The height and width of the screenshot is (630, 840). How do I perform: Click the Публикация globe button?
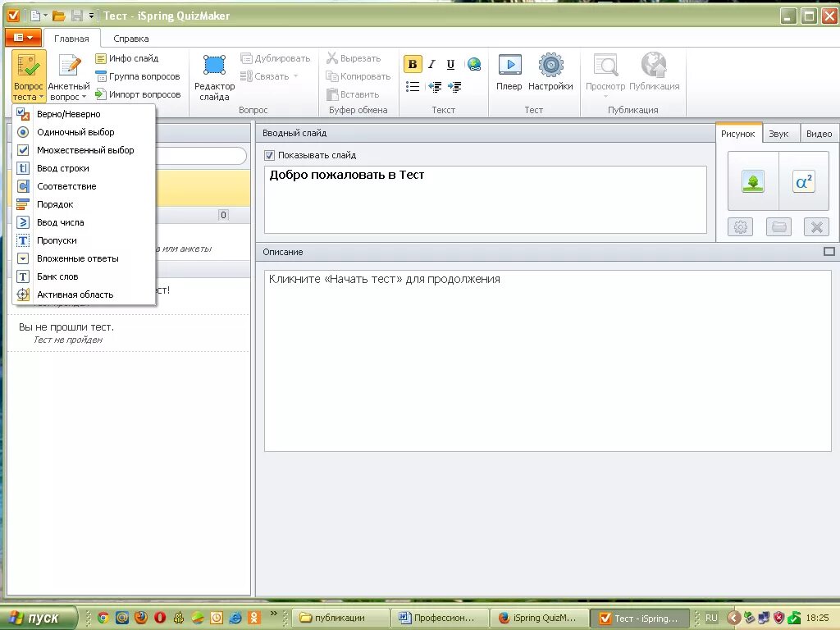[654, 73]
